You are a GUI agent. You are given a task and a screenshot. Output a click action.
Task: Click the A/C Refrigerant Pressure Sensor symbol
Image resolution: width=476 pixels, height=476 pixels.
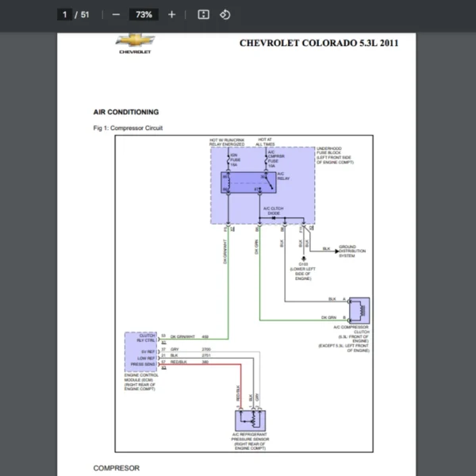click(x=250, y=420)
